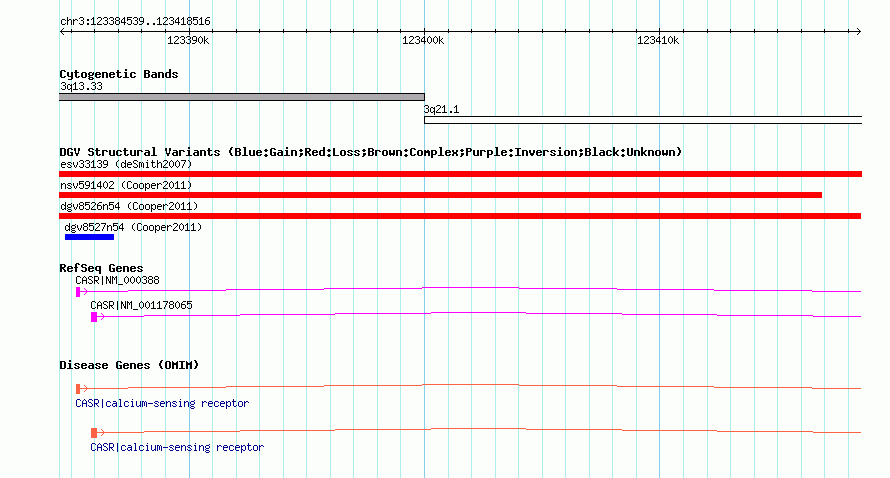Click the CASR|NM_001178065 magenta exon marker
The image size is (890, 478).
(x=94, y=317)
